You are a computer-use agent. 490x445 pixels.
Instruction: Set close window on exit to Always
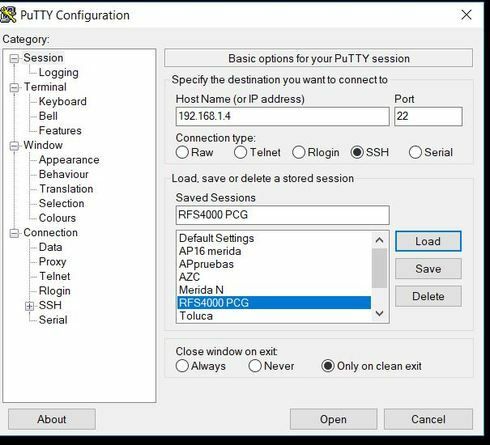point(201,366)
